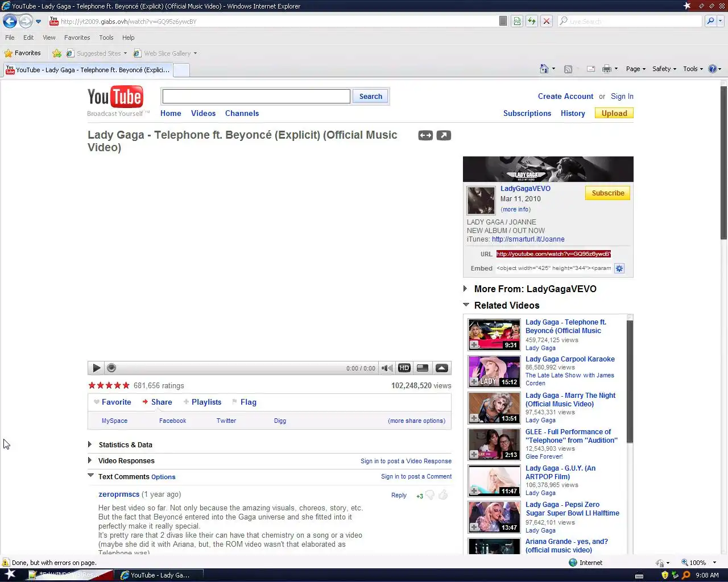Click the player expand arrow button
Screen dimensions: 728x582
click(442, 368)
